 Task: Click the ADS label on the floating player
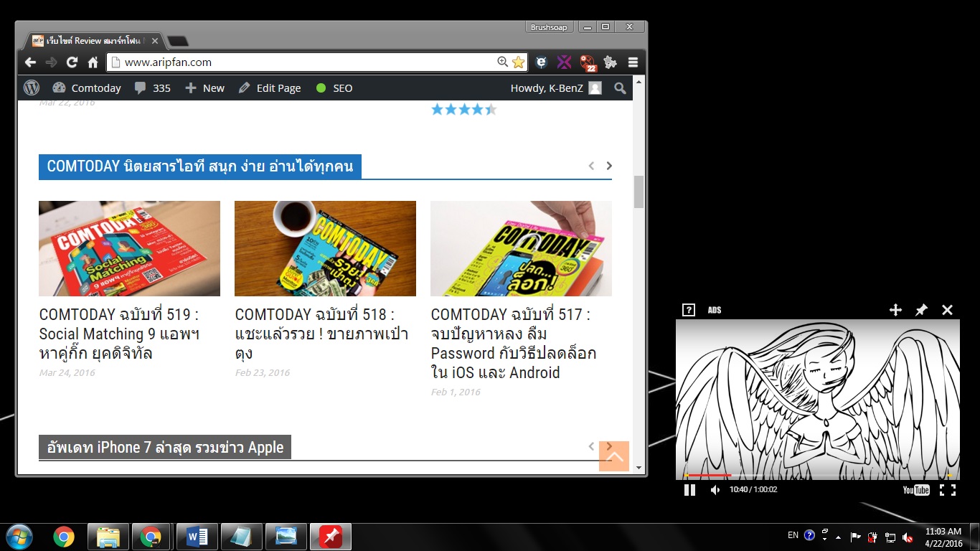(x=715, y=310)
